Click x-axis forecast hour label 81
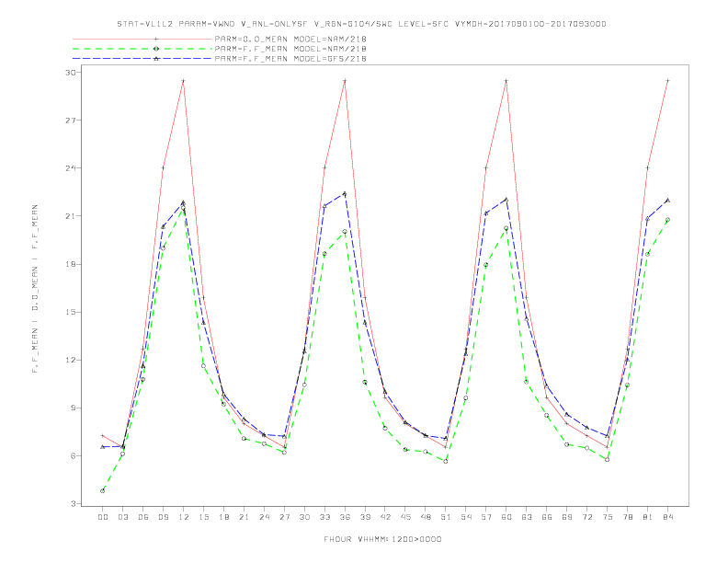Image resolution: width=728 pixels, height=563 pixels. point(648,517)
